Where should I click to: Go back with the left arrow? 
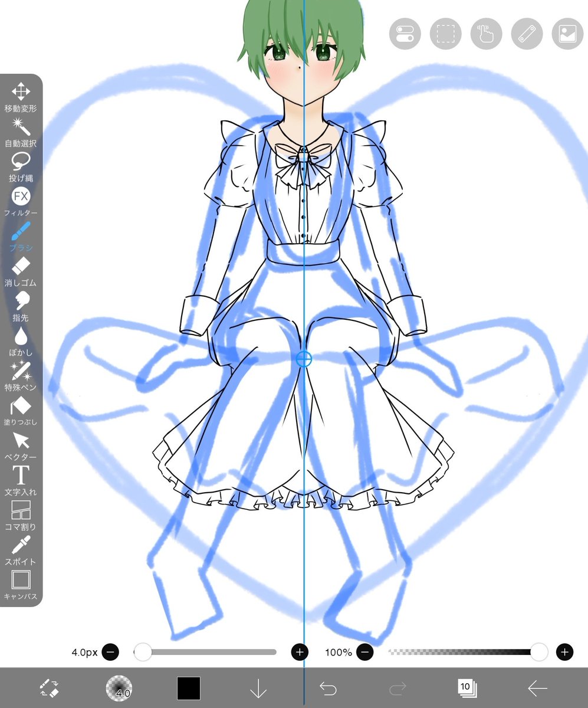pyautogui.click(x=537, y=688)
